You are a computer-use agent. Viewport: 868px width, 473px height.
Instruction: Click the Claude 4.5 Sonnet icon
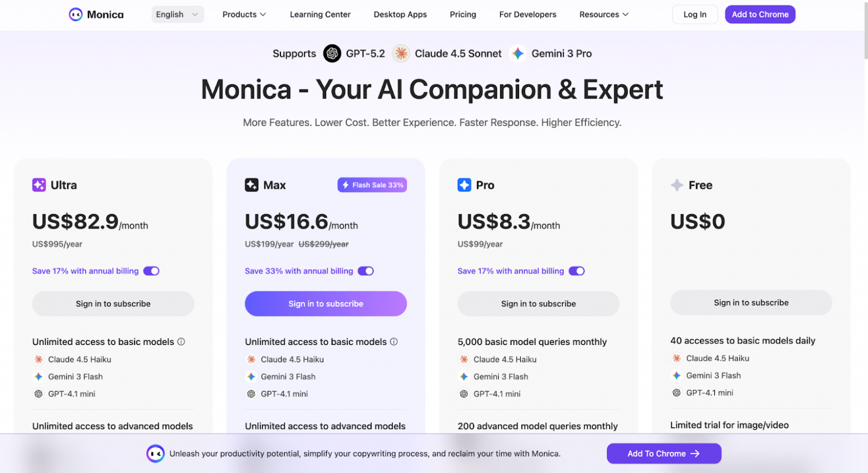pos(401,53)
